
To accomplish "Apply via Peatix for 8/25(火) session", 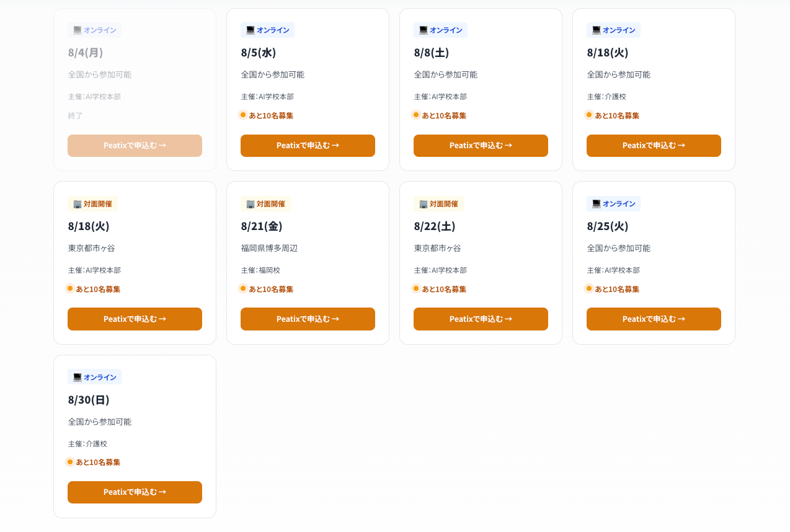I will pyautogui.click(x=654, y=319).
